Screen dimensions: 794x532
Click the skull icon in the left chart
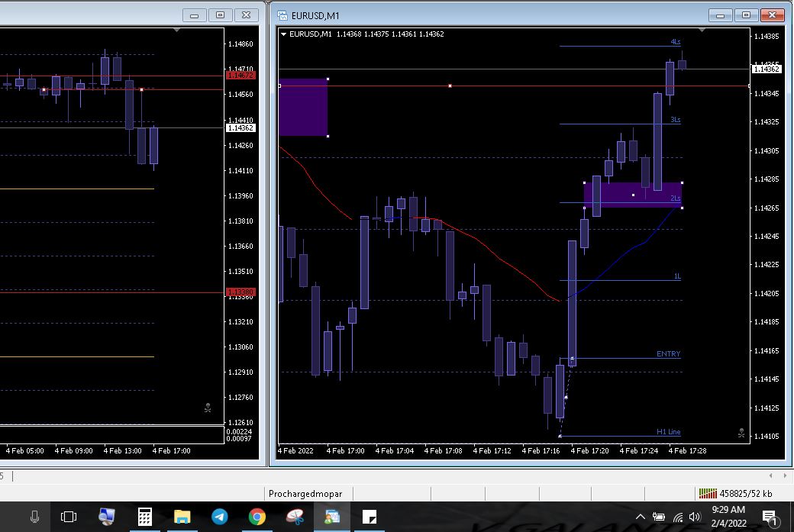tap(208, 408)
